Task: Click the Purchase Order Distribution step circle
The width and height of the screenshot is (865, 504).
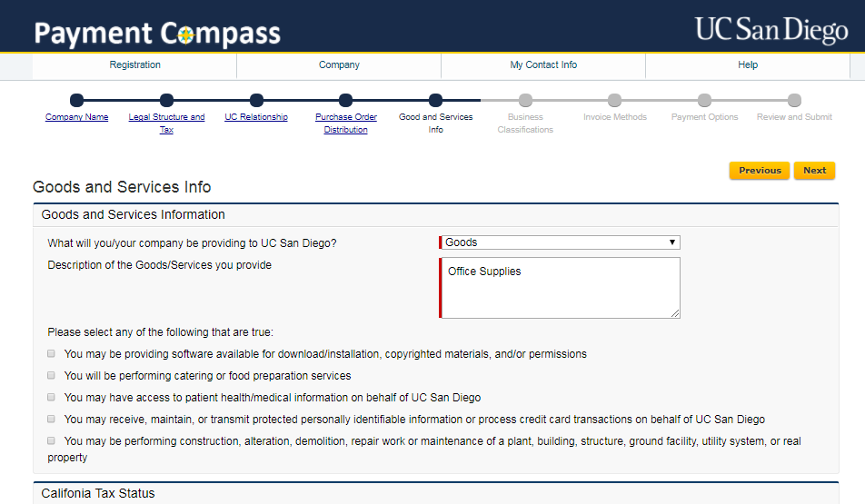Action: pyautogui.click(x=346, y=101)
